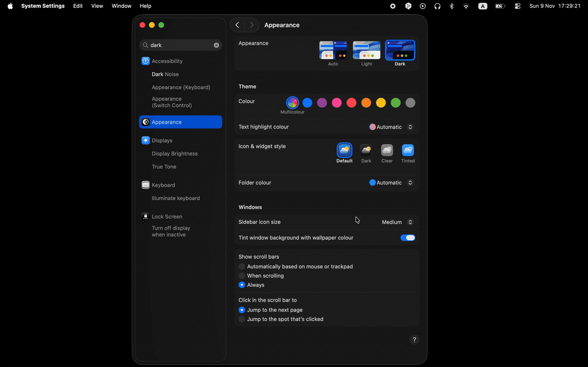Screen dimensions: 588x367
Task: Open the View menu
Action: (x=97, y=6)
